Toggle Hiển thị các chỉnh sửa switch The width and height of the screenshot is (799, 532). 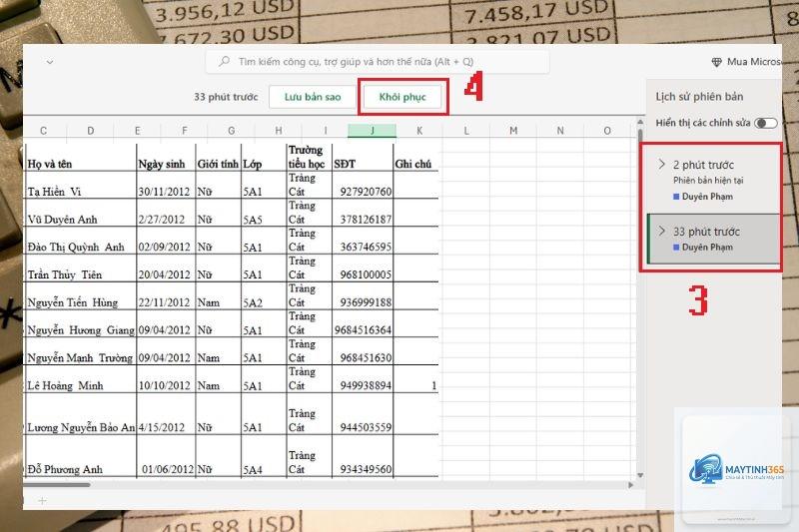pyautogui.click(x=765, y=123)
